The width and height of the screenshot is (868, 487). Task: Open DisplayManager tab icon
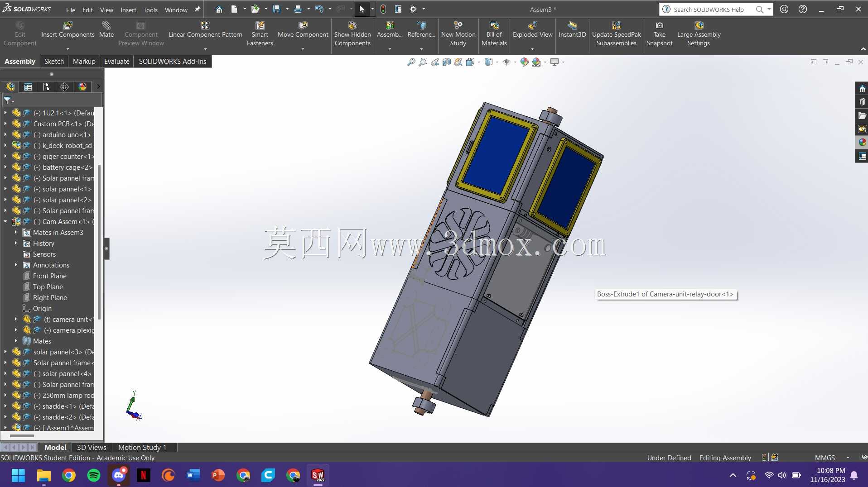point(82,87)
